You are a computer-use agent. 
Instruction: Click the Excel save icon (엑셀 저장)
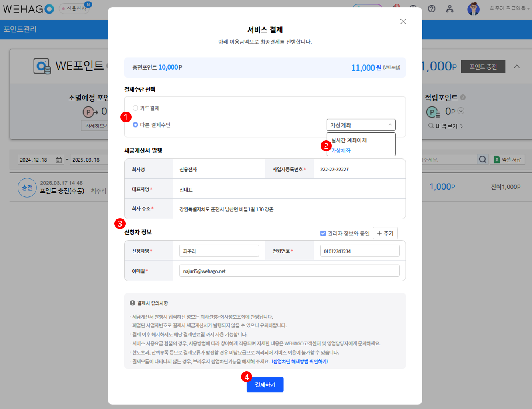[507, 159]
